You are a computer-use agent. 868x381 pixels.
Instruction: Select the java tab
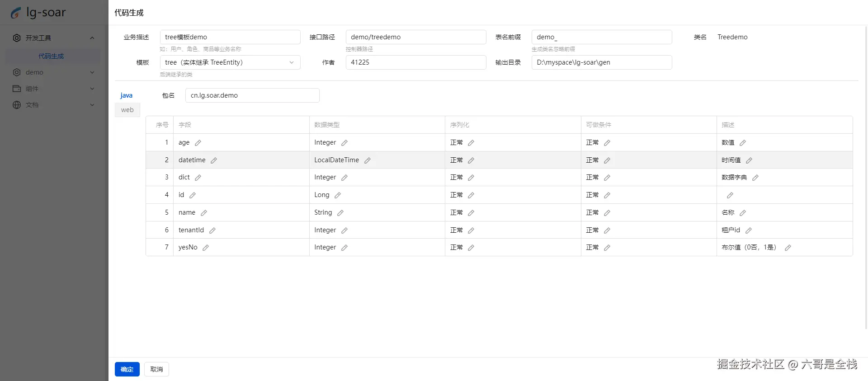click(x=126, y=95)
